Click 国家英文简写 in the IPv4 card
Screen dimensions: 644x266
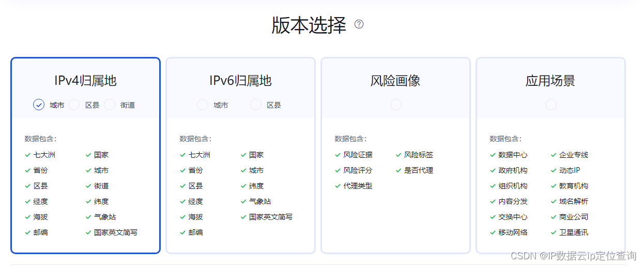pyautogui.click(x=116, y=232)
